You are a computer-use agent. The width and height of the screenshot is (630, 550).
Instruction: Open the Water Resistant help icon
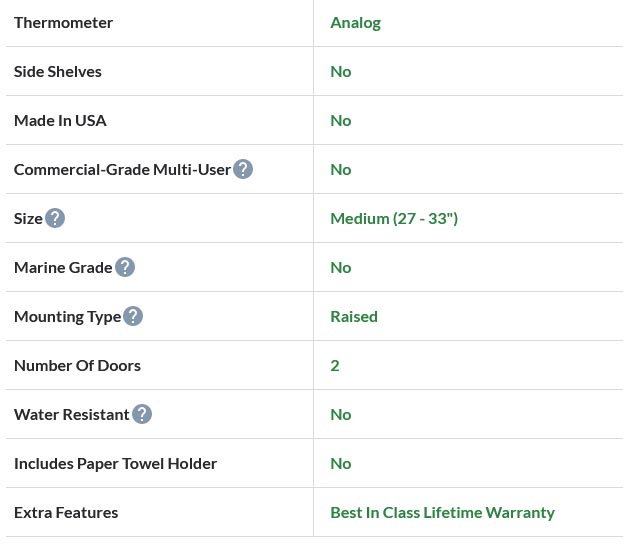142,414
